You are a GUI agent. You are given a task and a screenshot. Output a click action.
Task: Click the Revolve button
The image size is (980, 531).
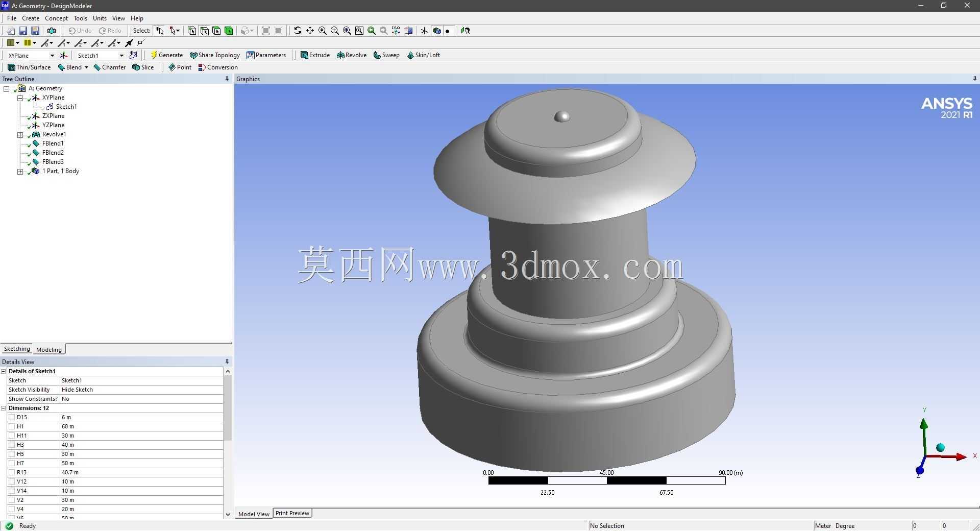[352, 55]
